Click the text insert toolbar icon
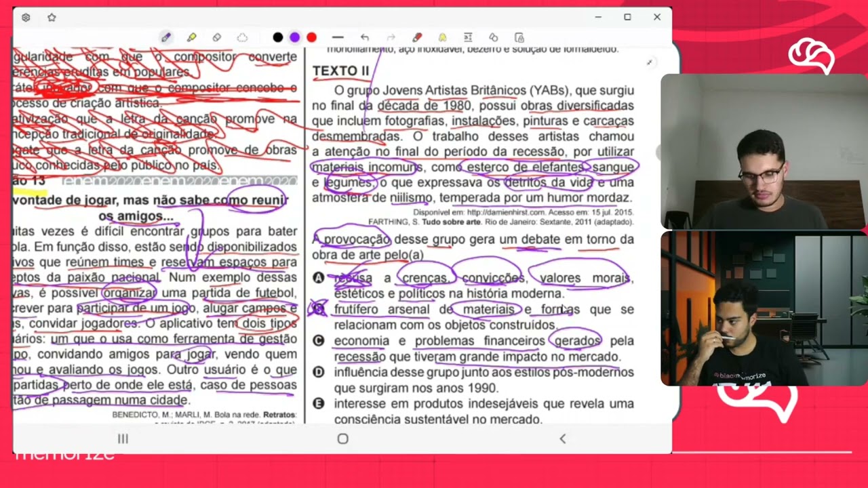The height and width of the screenshot is (488, 868). coord(468,37)
